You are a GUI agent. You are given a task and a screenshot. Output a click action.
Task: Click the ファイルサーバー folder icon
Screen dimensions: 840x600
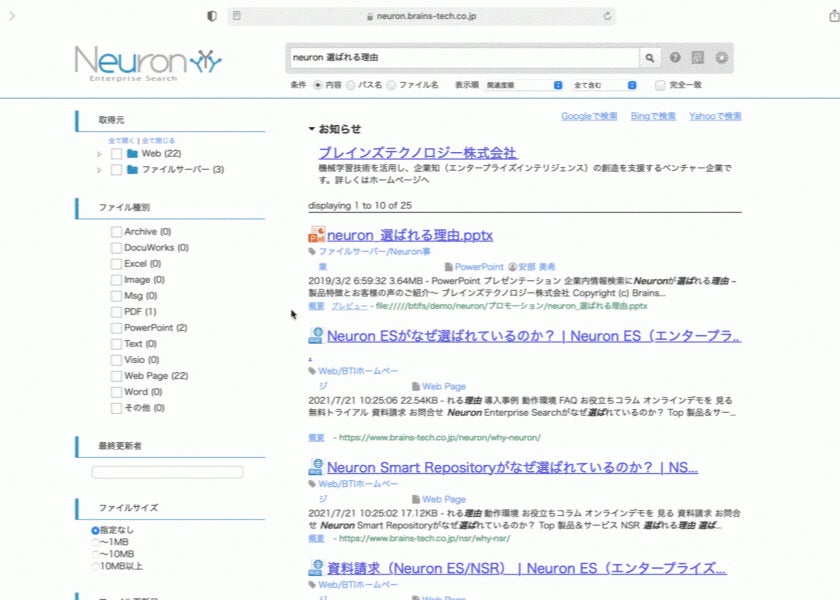pyautogui.click(x=132, y=170)
